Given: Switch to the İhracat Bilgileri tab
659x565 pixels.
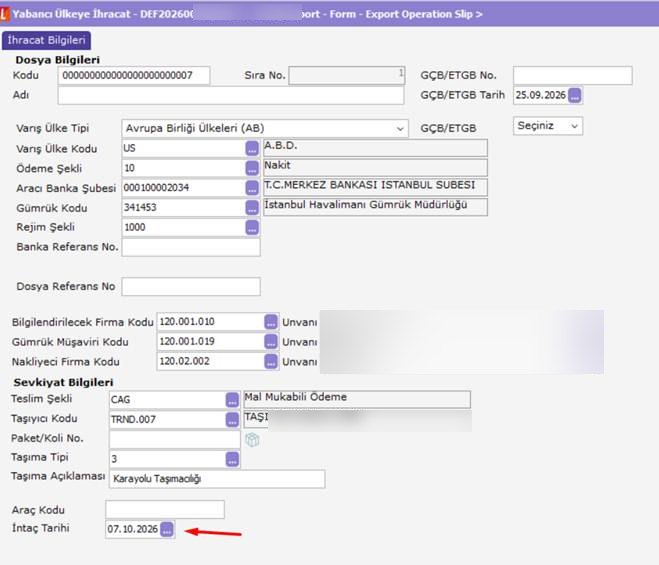Looking at the screenshot, I should pos(46,40).
